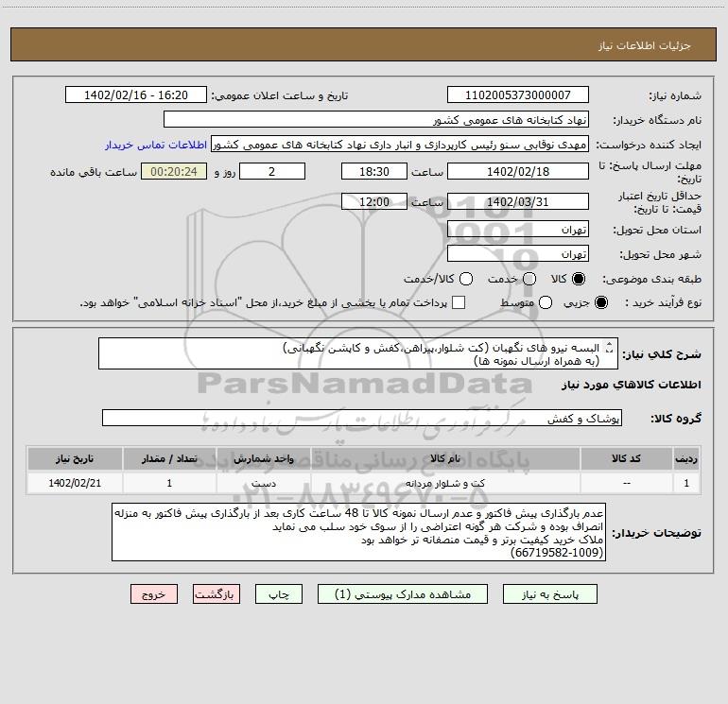This screenshot has height=704, width=728.
Task: Click the price validity date 1402/03/31
Action: coord(518,201)
